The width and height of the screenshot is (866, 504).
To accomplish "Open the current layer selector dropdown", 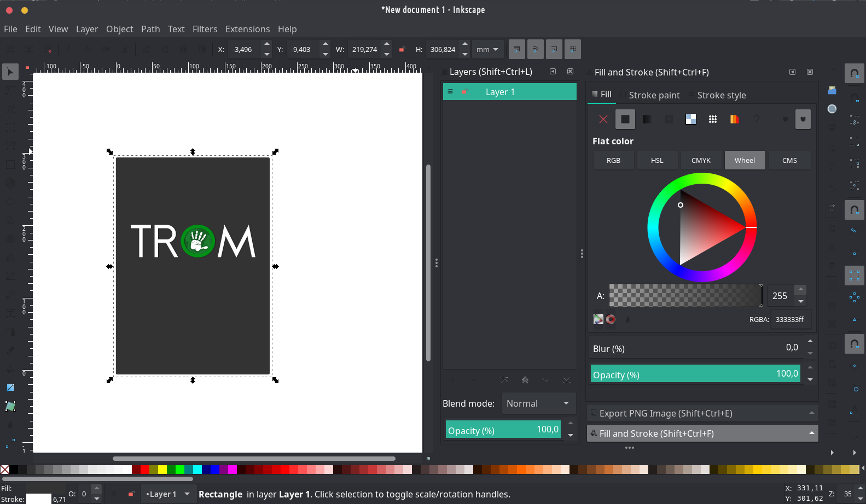I will [x=167, y=494].
